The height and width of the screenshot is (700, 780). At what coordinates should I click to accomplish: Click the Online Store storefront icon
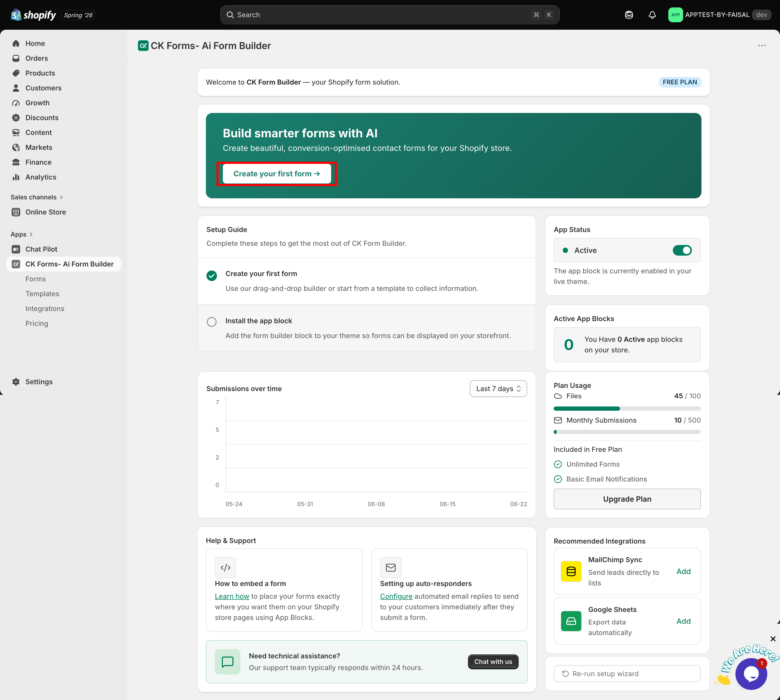coord(16,212)
